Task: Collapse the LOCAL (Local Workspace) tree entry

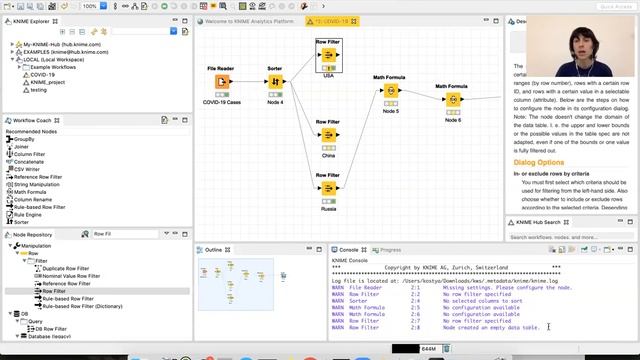Action: (x=12, y=60)
